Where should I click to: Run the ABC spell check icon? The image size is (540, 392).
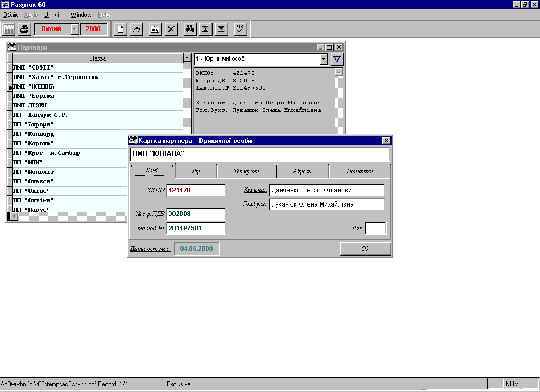pos(240,30)
